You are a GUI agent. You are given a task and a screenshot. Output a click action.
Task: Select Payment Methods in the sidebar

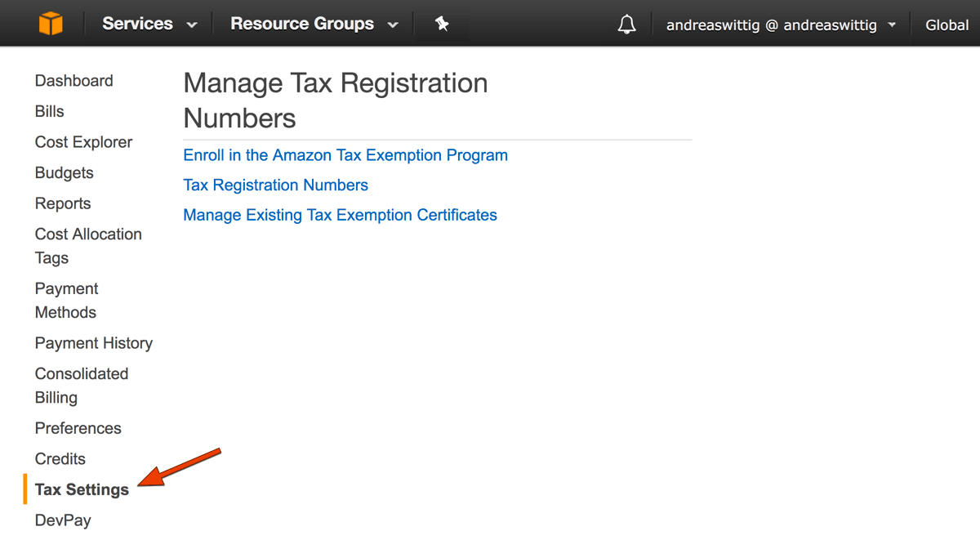click(x=66, y=300)
